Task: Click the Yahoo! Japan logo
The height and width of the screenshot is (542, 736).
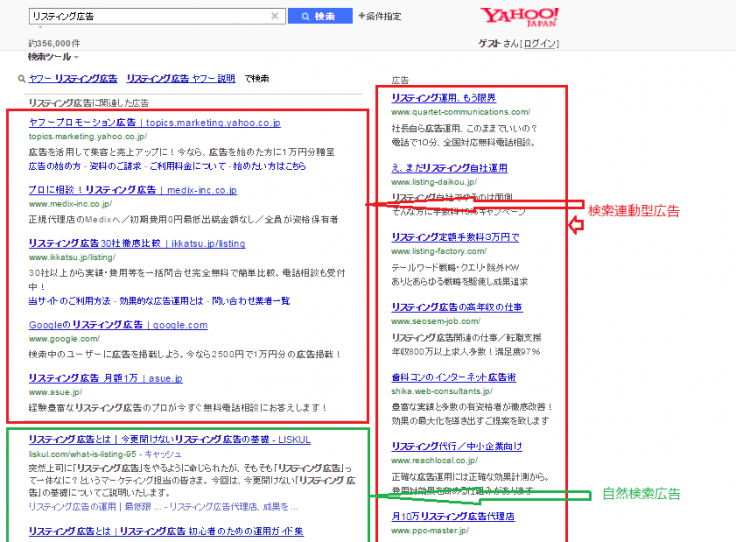Action: 520,17
